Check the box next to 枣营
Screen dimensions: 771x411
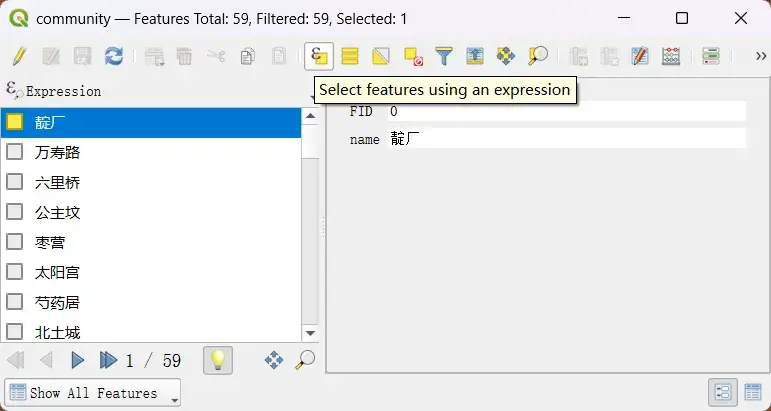coord(15,242)
